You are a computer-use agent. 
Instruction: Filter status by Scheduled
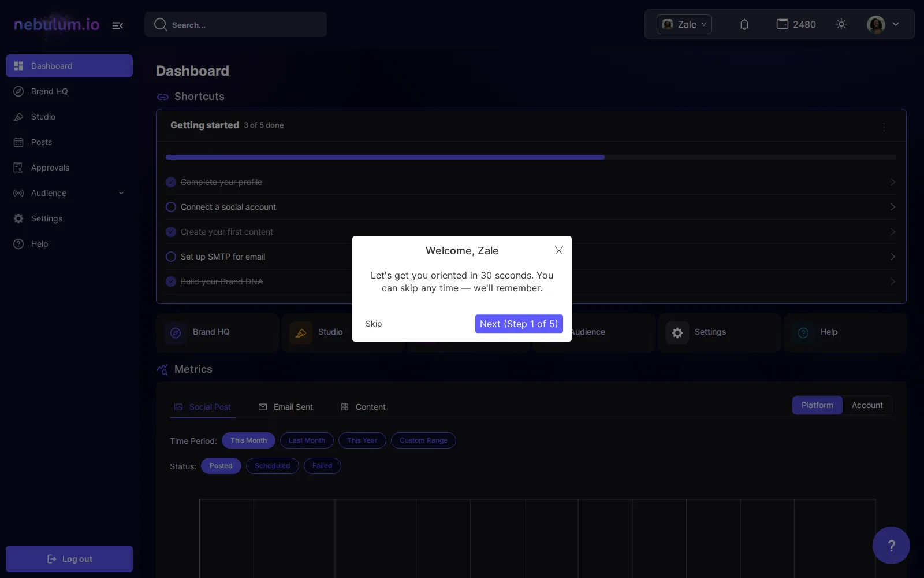[x=273, y=466]
